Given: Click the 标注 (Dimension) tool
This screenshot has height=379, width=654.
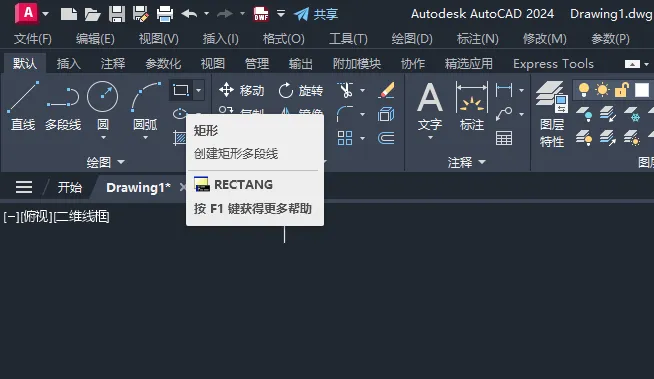Looking at the screenshot, I should (472, 106).
